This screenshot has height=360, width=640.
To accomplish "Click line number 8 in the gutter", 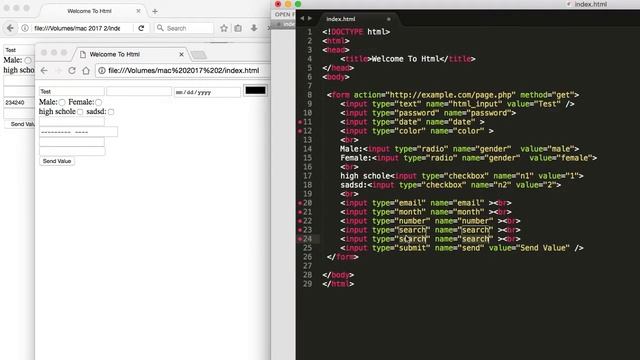I will [310, 95].
